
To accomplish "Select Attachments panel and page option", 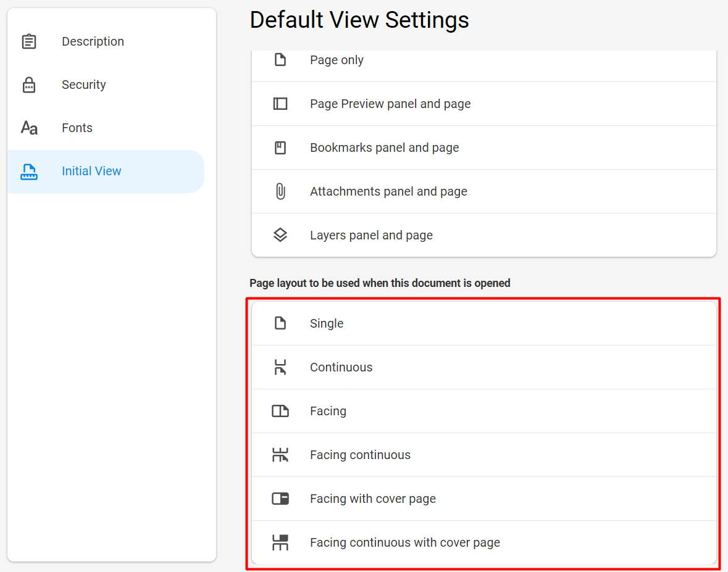I will (x=483, y=192).
